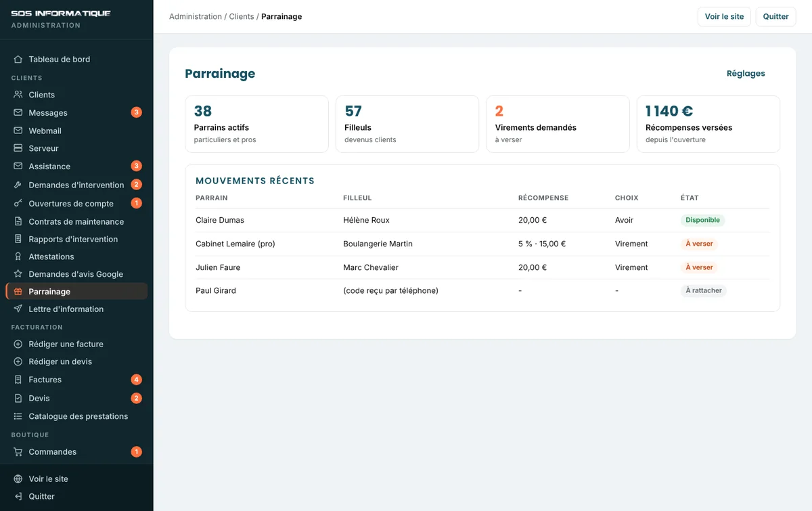Screen dimensions: 812x511
Task: Click the Commandes badge showing 1
Action: tap(136, 451)
